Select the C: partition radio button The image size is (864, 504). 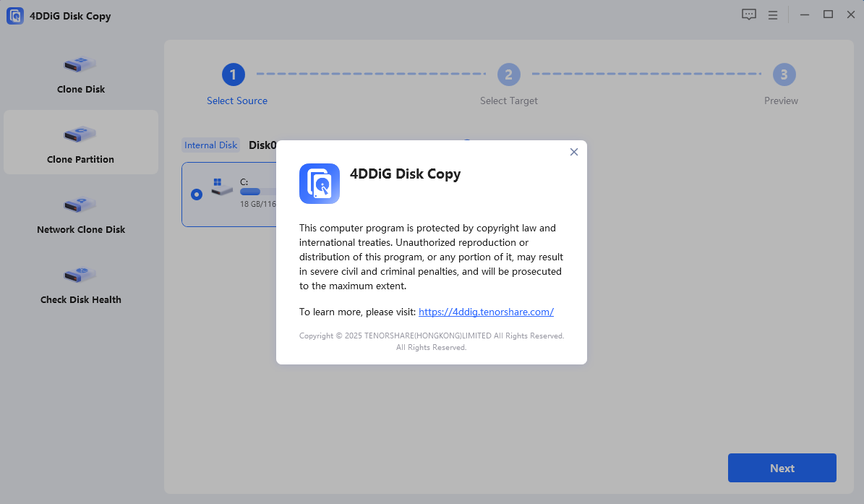(196, 195)
